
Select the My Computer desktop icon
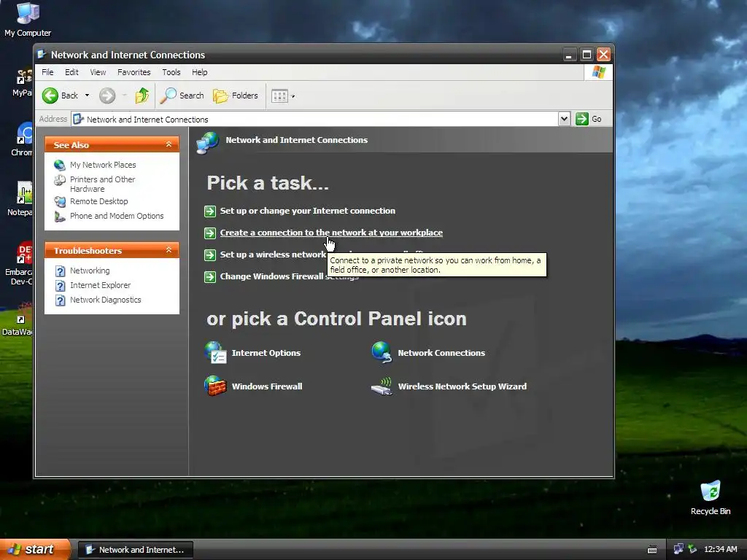[28, 20]
